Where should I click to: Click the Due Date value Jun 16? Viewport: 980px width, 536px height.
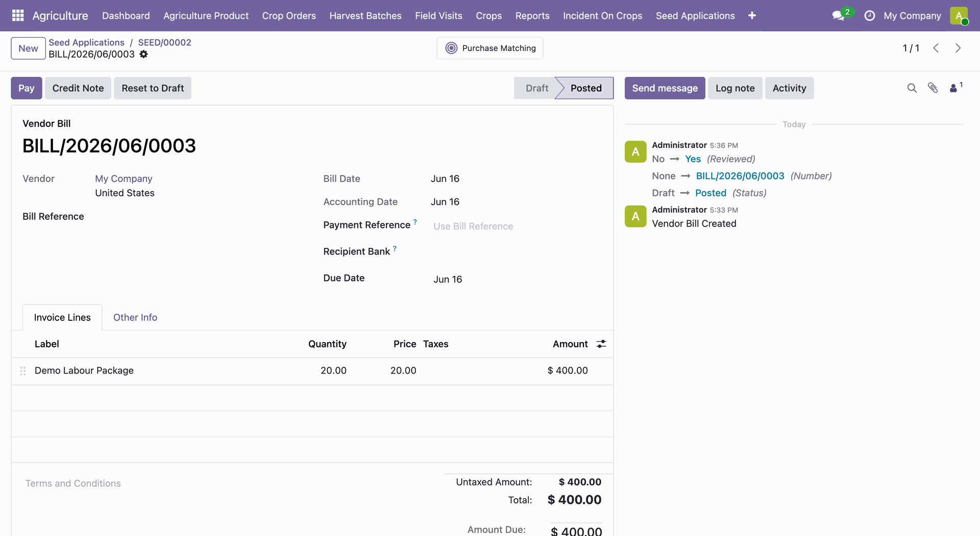tap(448, 279)
